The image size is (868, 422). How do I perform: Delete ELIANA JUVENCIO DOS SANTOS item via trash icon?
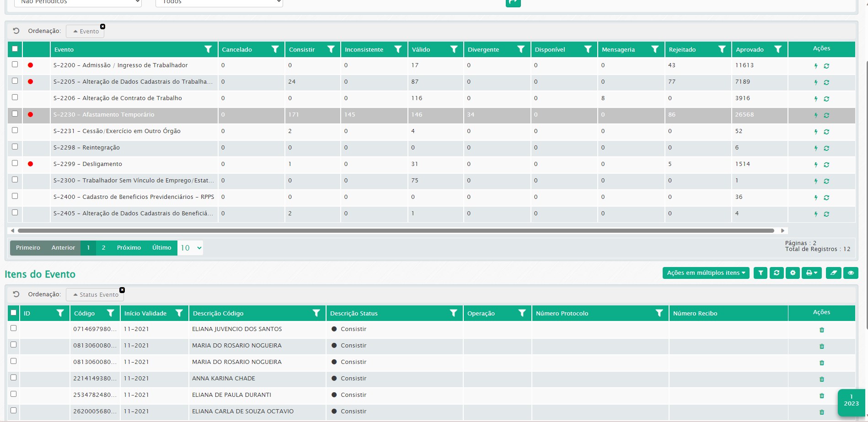tap(822, 330)
